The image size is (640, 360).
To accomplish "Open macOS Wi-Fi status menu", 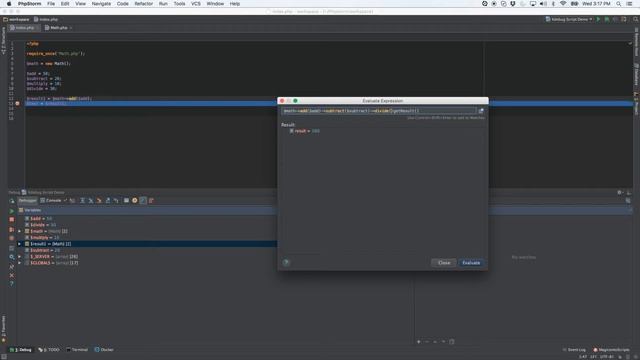I will [x=563, y=4].
